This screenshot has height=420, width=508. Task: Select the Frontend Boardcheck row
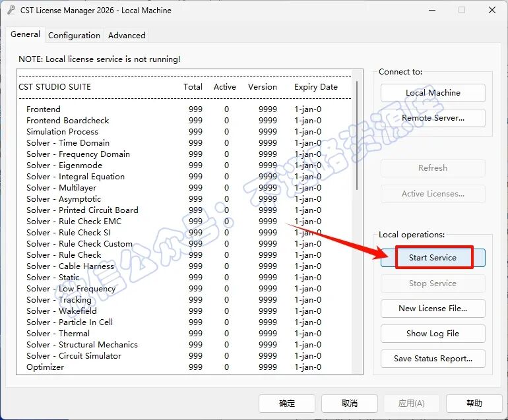[174, 121]
